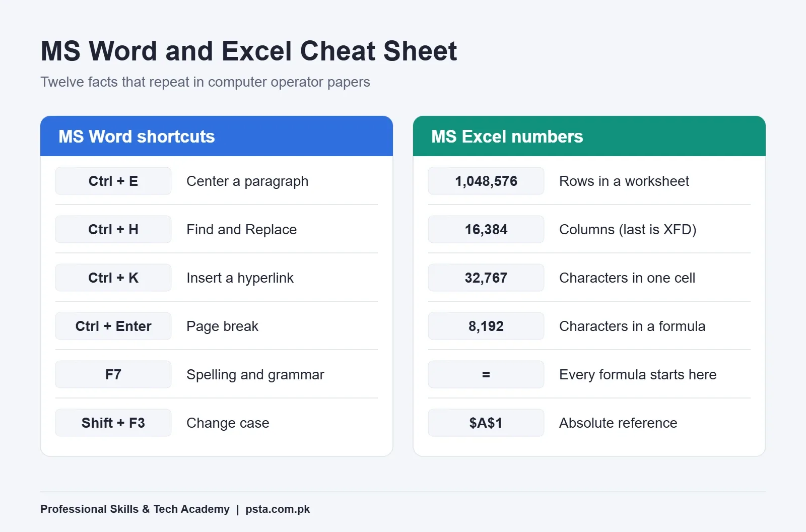Select 'Find and Replace' description
Viewport: 806px width, 532px height.
click(242, 230)
